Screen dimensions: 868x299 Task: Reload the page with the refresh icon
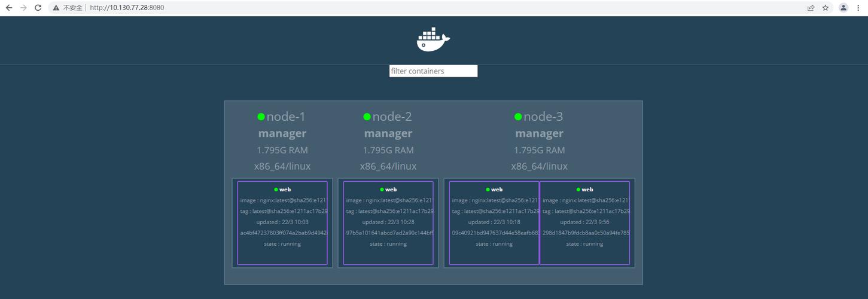tap(38, 8)
